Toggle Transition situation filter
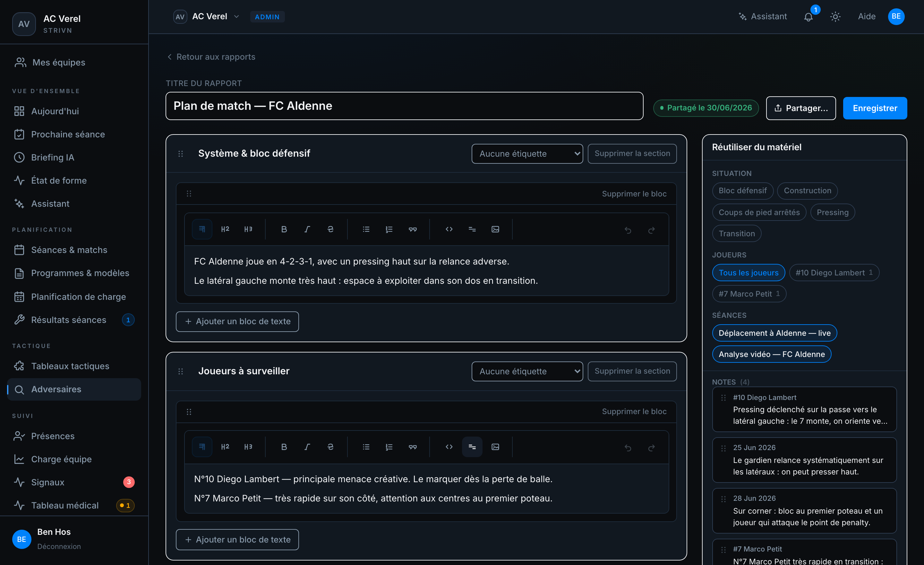Viewport: 924px width, 565px height. coord(737,233)
